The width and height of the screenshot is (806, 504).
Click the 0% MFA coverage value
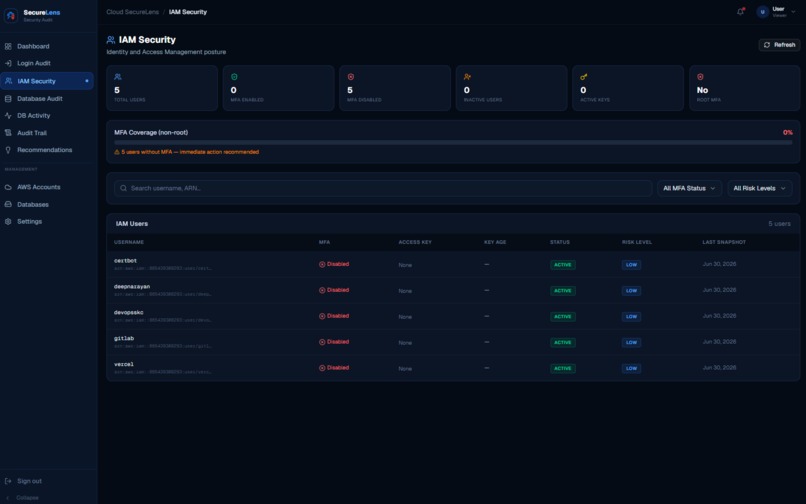(x=787, y=133)
